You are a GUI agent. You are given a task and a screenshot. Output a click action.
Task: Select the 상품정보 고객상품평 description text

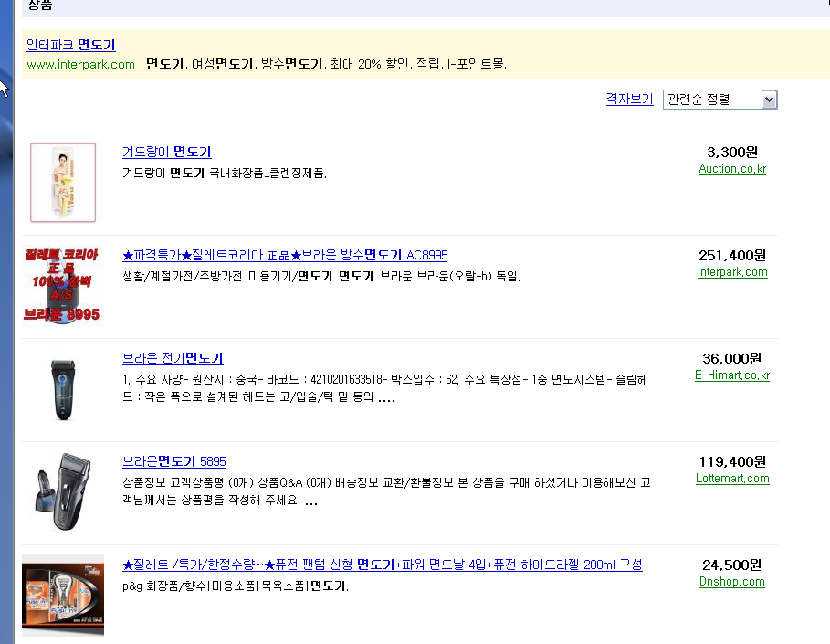[x=386, y=491]
